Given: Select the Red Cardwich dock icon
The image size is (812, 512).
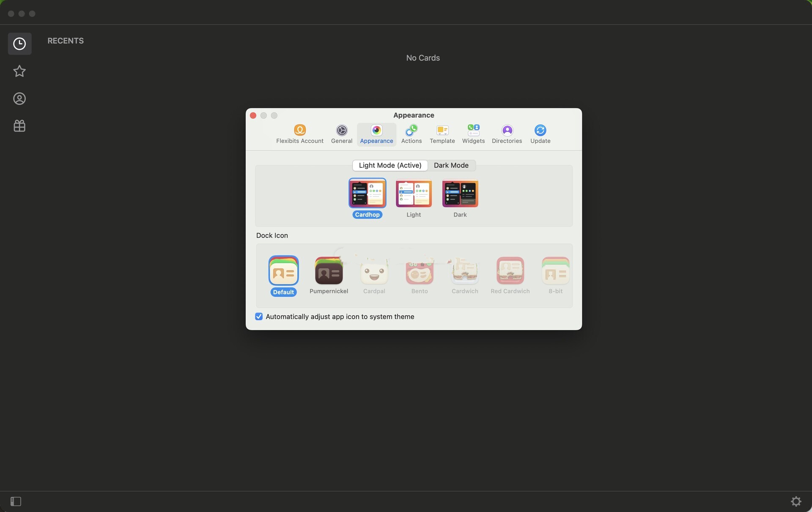Looking at the screenshot, I should (510, 271).
